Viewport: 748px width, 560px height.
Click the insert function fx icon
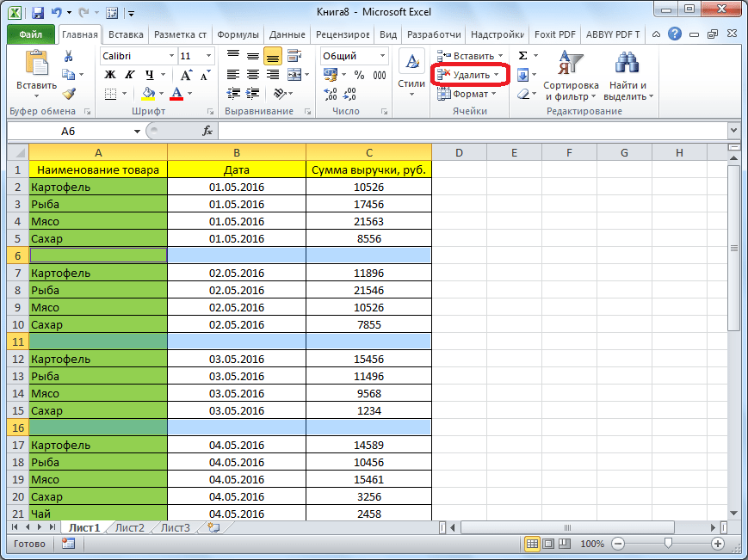(x=207, y=131)
